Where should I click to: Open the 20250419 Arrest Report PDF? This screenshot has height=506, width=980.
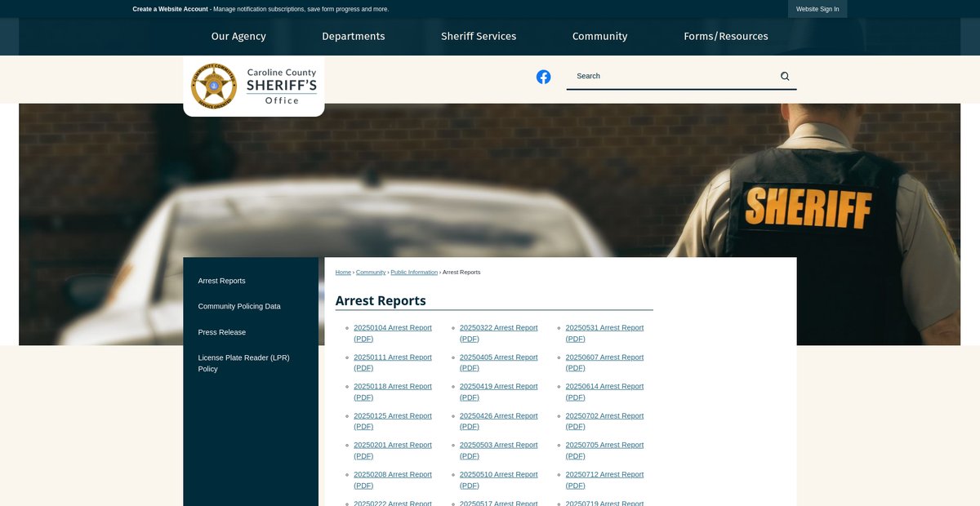point(499,392)
